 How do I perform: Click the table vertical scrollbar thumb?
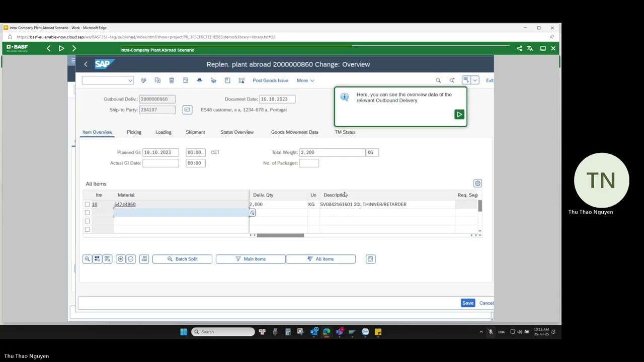point(480,206)
